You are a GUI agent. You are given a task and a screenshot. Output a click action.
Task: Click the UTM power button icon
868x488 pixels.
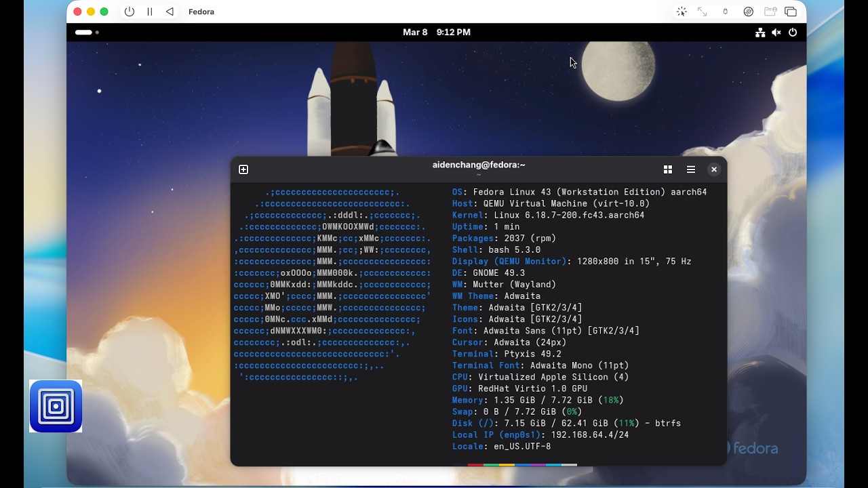[130, 12]
